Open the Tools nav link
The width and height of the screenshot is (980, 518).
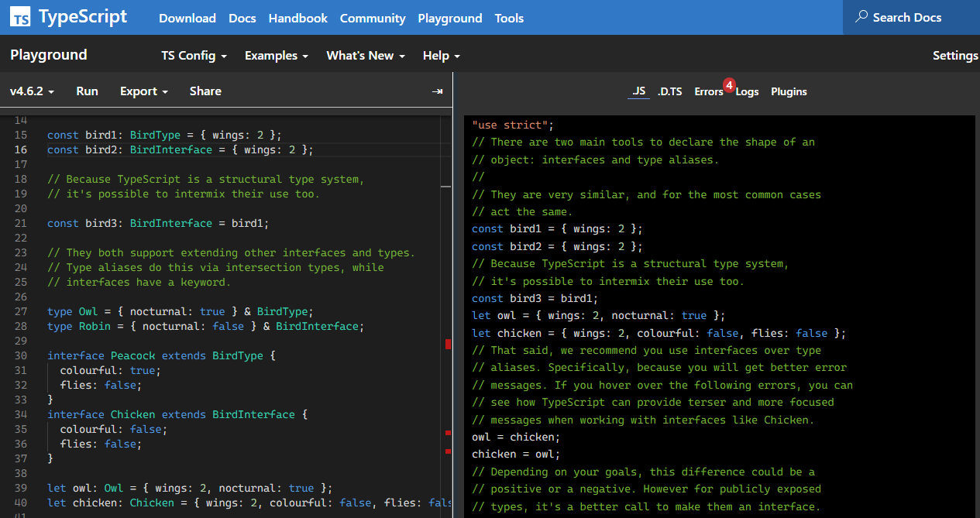point(509,18)
